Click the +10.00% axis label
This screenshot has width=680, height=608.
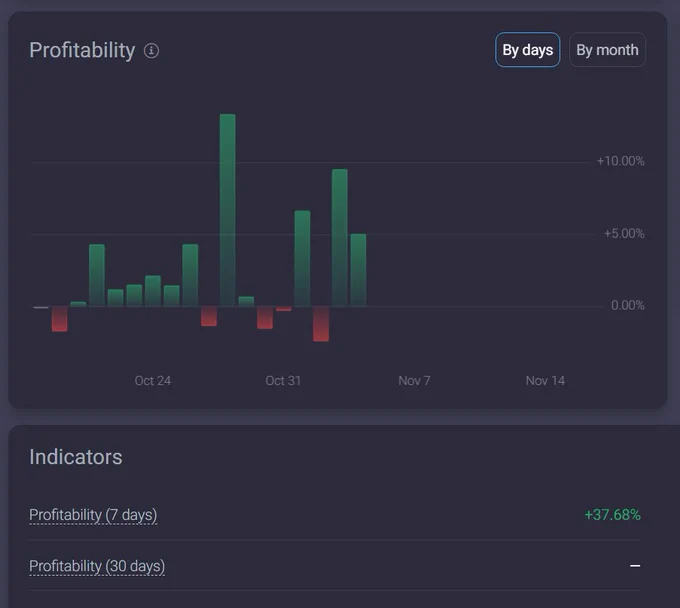(x=621, y=161)
